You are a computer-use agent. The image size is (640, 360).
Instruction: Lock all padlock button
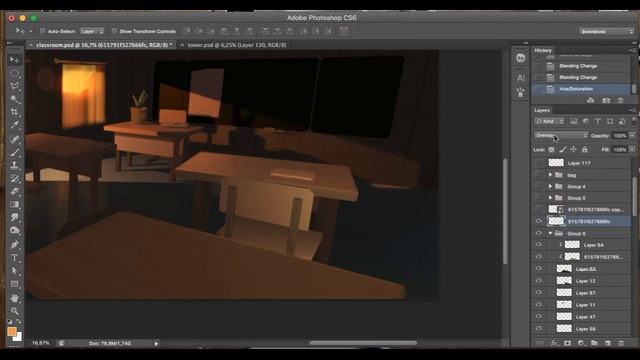tap(584, 150)
